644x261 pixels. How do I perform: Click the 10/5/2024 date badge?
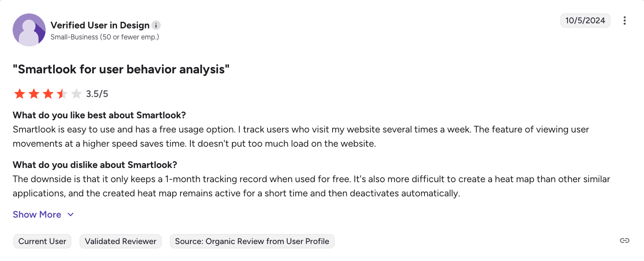(x=585, y=21)
